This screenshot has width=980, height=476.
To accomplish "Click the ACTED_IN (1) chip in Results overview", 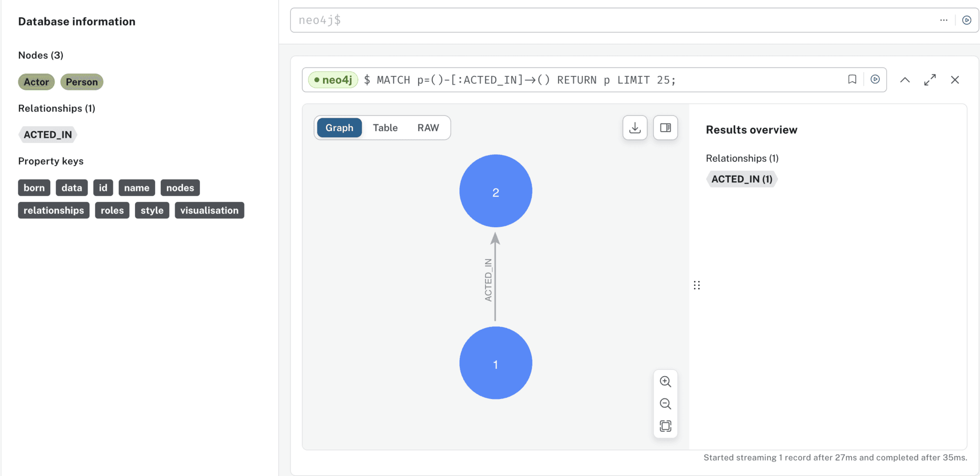I will [x=741, y=179].
